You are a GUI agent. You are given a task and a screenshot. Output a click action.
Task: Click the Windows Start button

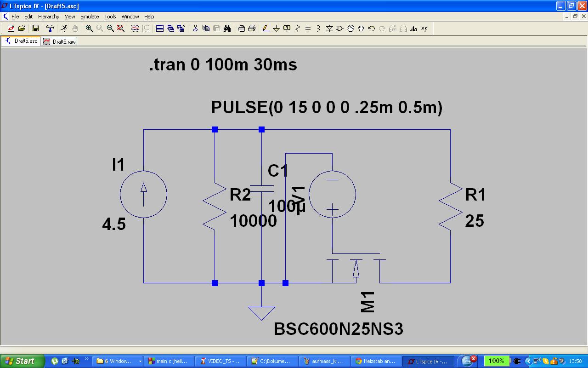click(x=22, y=361)
